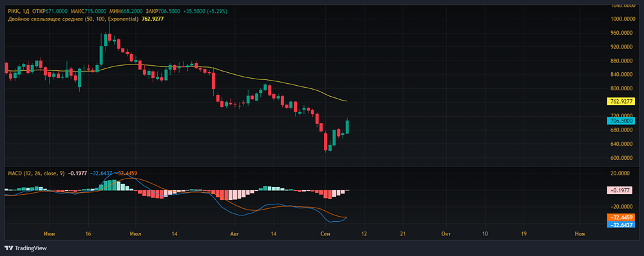Click the TradingView logo
This screenshot has width=644, height=256.
coord(26,248)
